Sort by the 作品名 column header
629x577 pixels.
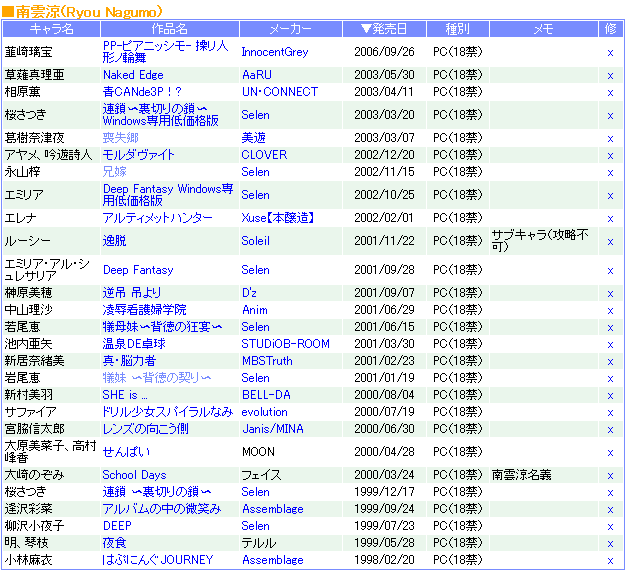click(x=170, y=29)
